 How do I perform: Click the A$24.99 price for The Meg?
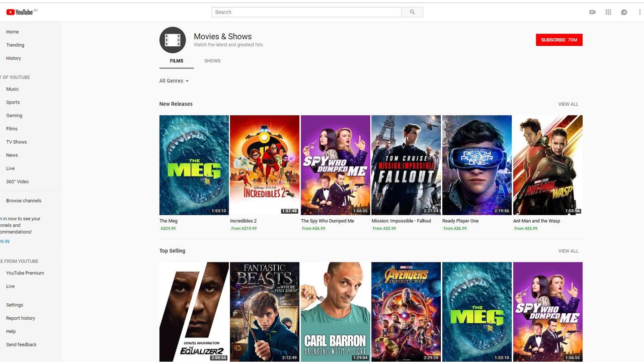(x=168, y=229)
